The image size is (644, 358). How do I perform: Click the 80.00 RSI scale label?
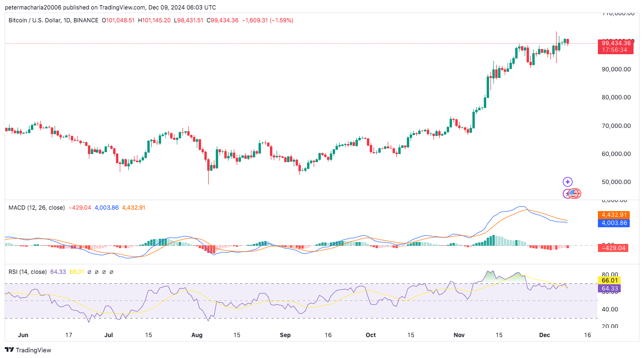pyautogui.click(x=610, y=274)
